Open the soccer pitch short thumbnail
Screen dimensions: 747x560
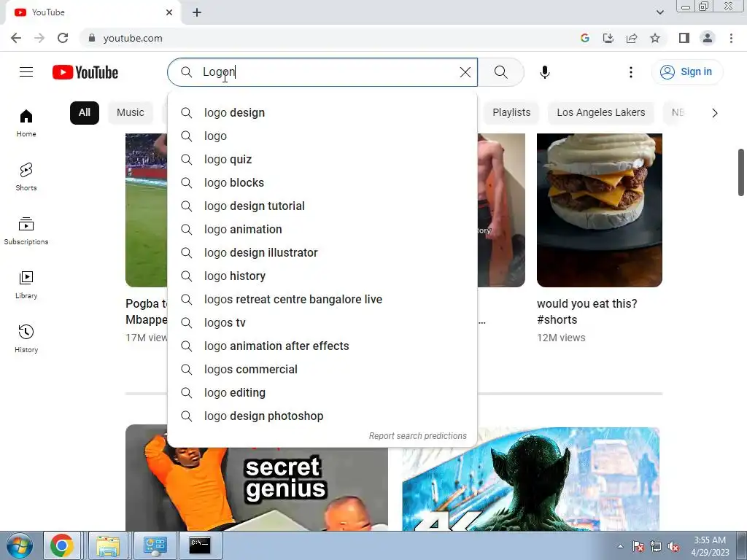pos(147,210)
